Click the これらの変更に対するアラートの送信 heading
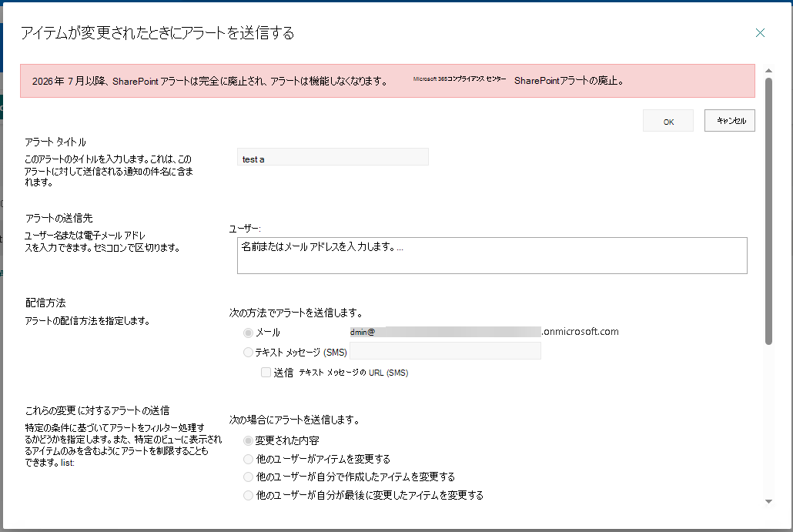The image size is (793, 532). click(98, 410)
